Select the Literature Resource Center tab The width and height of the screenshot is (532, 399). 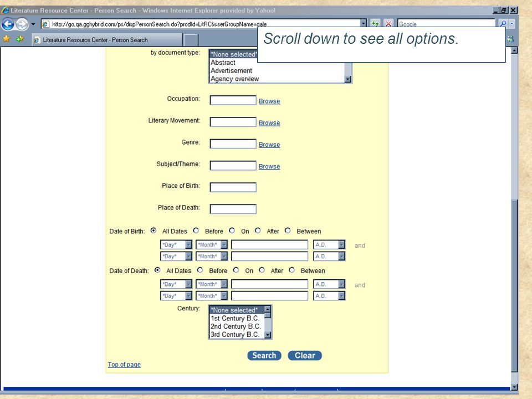click(x=107, y=40)
